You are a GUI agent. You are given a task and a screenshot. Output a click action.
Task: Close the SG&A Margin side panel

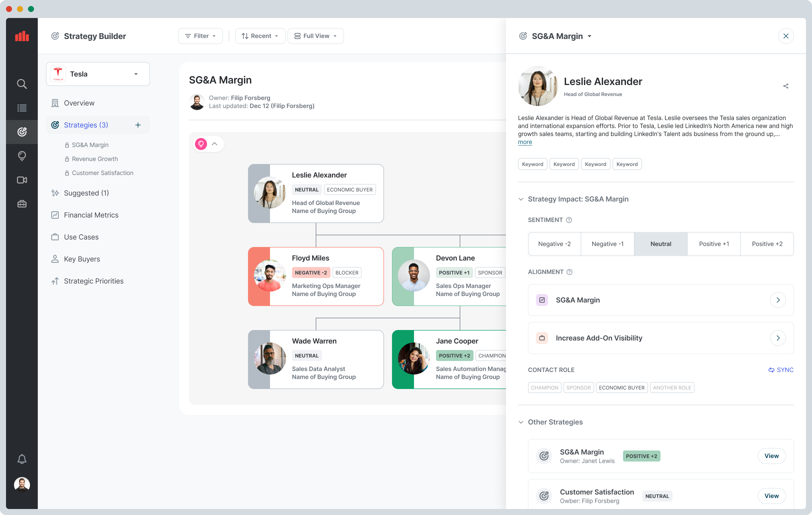click(785, 36)
